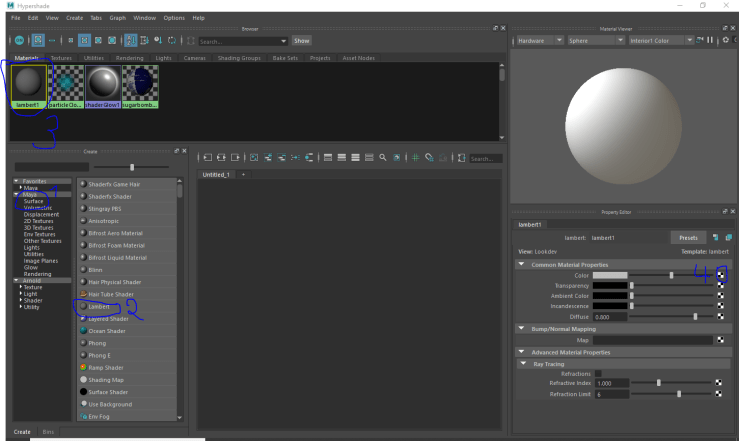The width and height of the screenshot is (739, 441).
Task: Click the magnifier icon in graph toolbar
Action: tap(382, 158)
